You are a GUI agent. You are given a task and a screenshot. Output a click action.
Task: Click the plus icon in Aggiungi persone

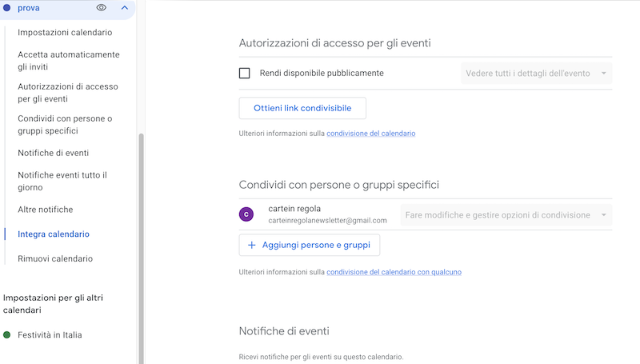[252, 245]
